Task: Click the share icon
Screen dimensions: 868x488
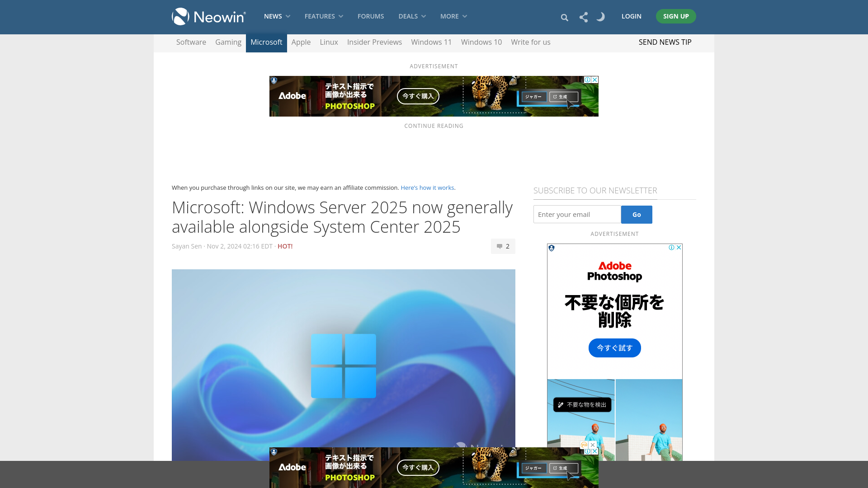Action: 583,17
